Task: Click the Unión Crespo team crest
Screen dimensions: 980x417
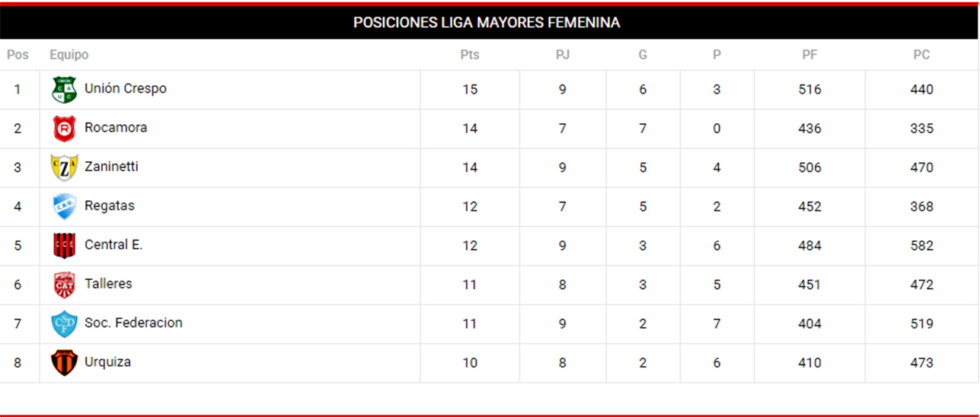Action: [x=64, y=90]
